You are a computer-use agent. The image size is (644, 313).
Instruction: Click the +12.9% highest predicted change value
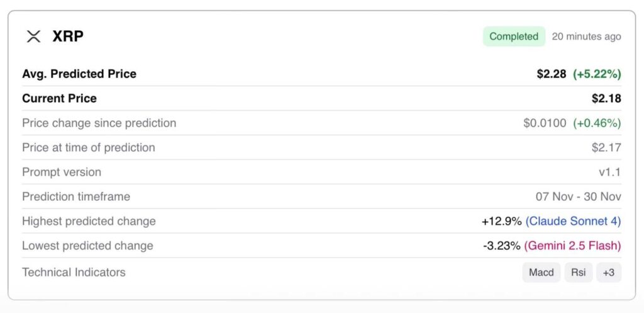pos(501,221)
